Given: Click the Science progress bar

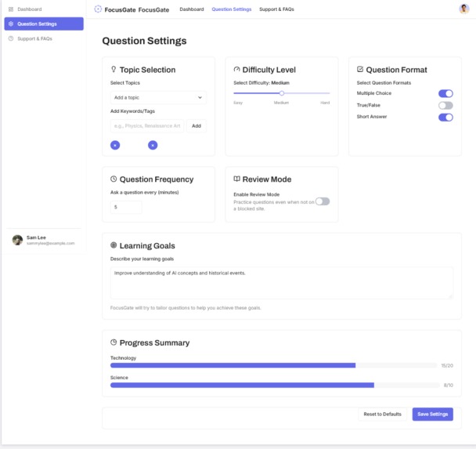Looking at the screenshot, I should click(x=275, y=386).
